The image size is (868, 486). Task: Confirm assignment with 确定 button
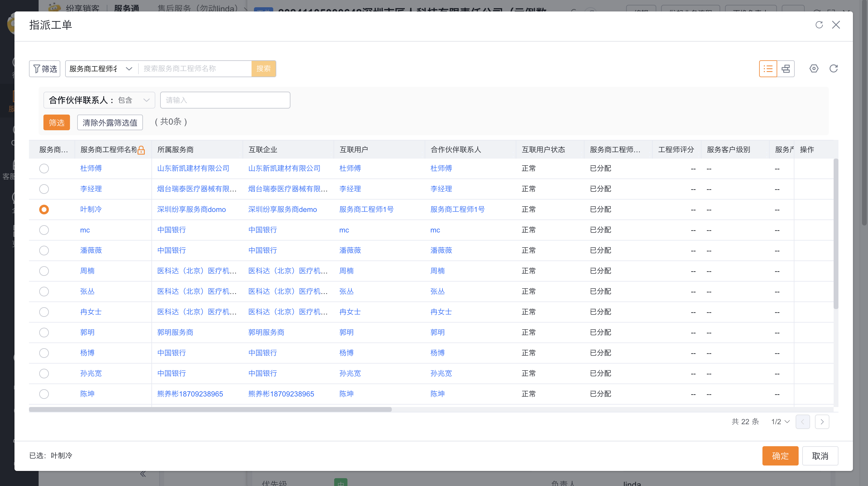tap(780, 456)
